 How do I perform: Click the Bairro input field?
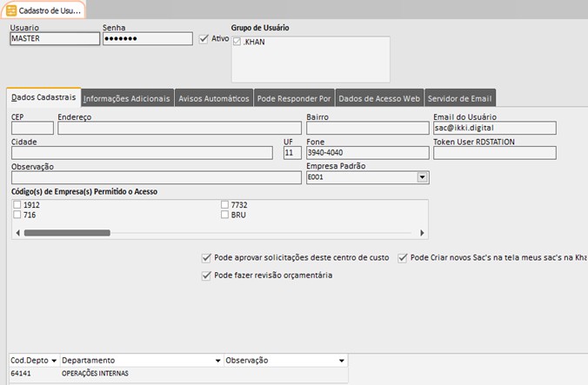click(x=368, y=128)
